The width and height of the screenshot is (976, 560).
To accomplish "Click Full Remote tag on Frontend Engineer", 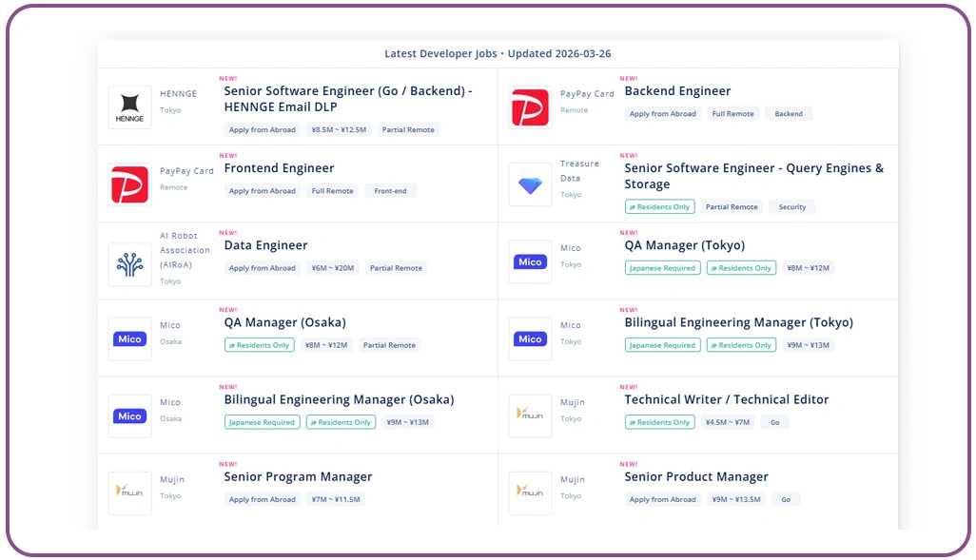I will click(x=332, y=191).
